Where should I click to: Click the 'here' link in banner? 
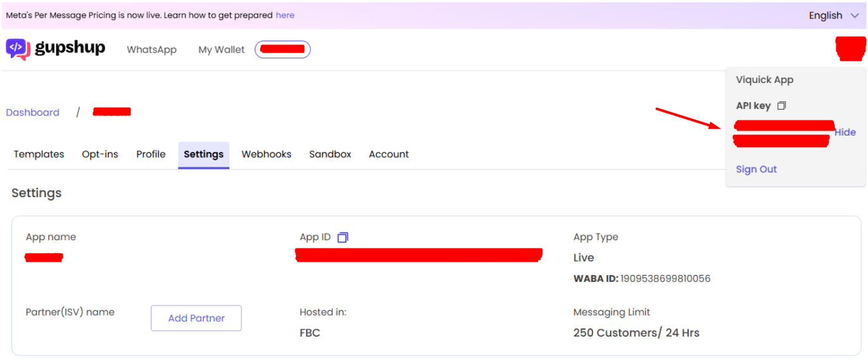tap(285, 15)
